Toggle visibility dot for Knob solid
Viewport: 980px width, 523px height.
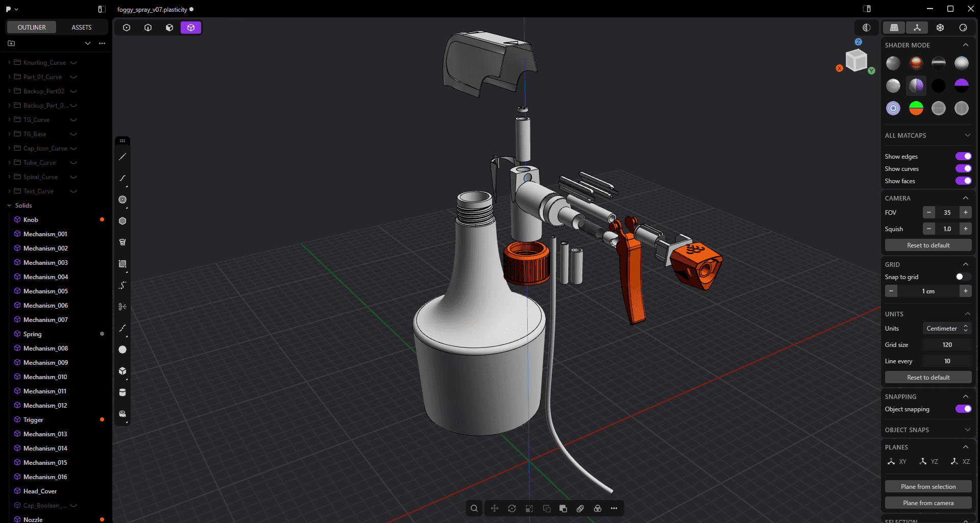tap(102, 219)
